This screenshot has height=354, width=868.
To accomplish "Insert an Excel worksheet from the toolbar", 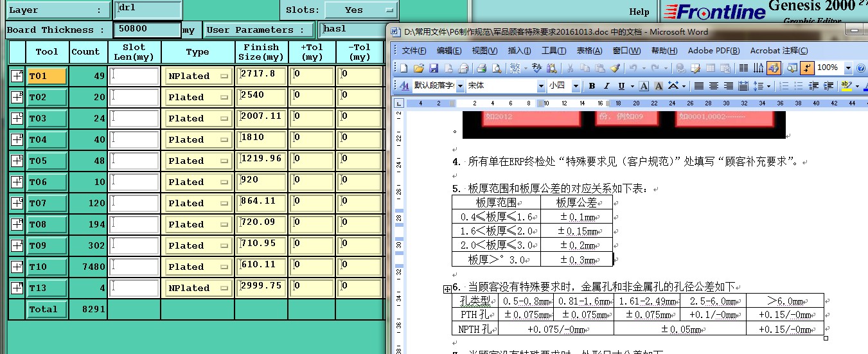I will pos(725,67).
